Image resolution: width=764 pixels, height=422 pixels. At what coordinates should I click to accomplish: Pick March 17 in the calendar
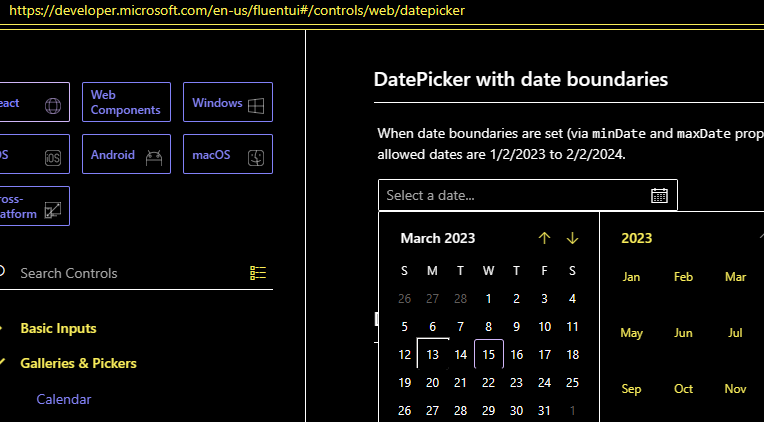tap(544, 355)
